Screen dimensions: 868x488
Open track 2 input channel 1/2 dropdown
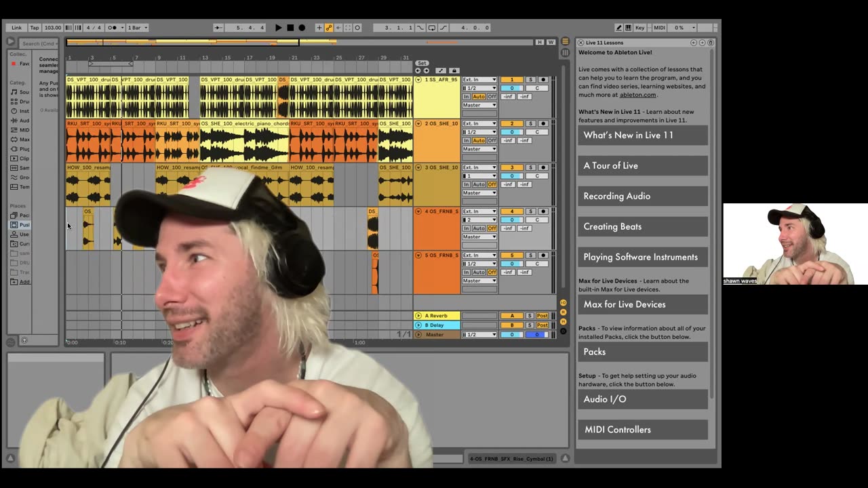pos(479,132)
